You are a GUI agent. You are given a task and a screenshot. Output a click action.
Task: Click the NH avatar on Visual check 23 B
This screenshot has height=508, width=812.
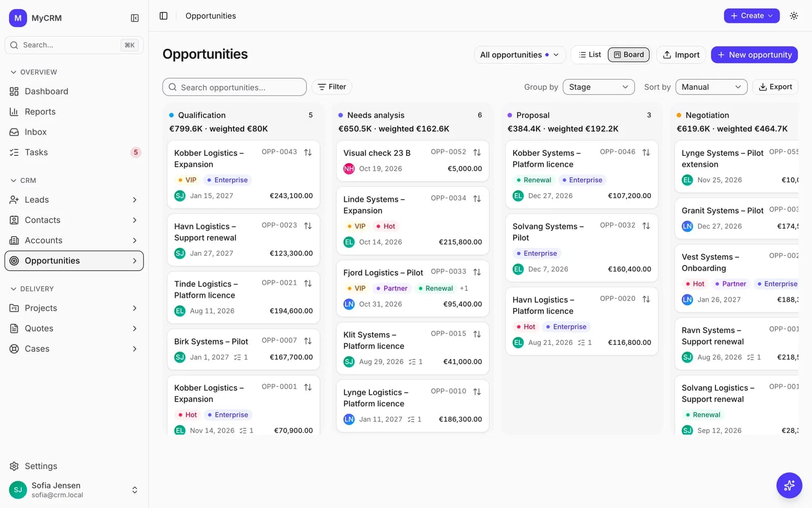[x=349, y=169]
